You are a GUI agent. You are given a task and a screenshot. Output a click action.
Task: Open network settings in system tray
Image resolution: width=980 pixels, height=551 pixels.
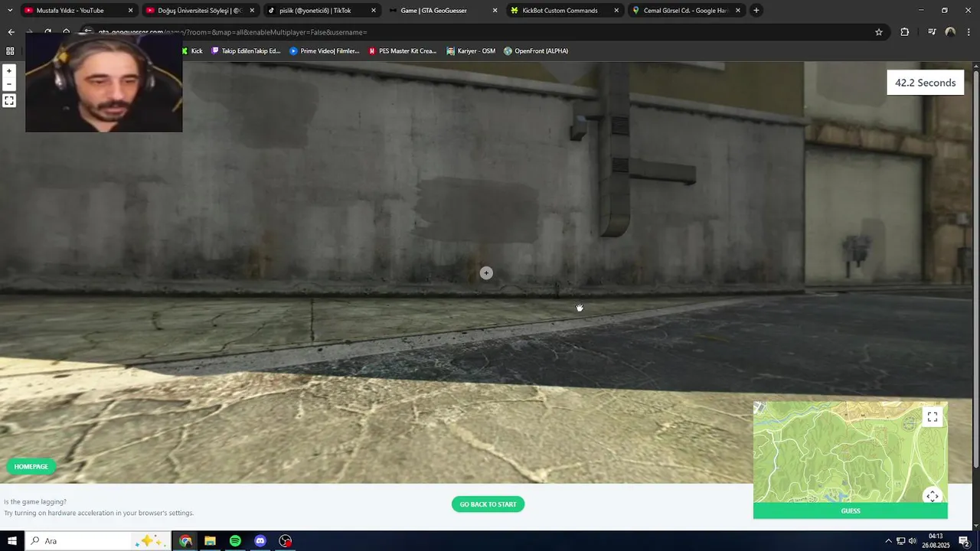pos(900,541)
